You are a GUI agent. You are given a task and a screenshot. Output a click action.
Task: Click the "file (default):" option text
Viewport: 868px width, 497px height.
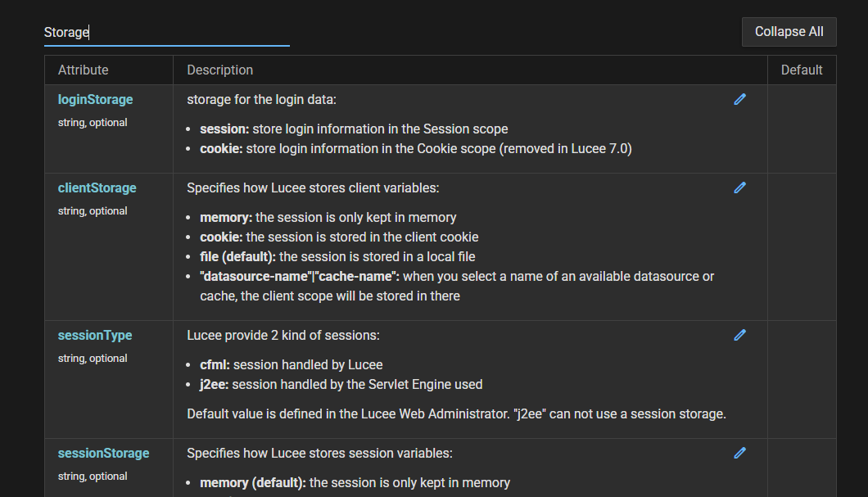pyautogui.click(x=237, y=257)
